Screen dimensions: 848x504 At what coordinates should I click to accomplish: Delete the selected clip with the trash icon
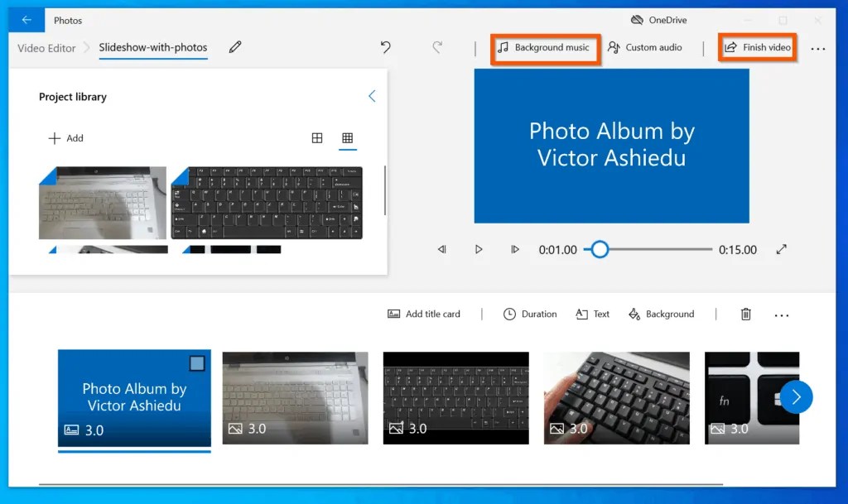click(x=744, y=314)
